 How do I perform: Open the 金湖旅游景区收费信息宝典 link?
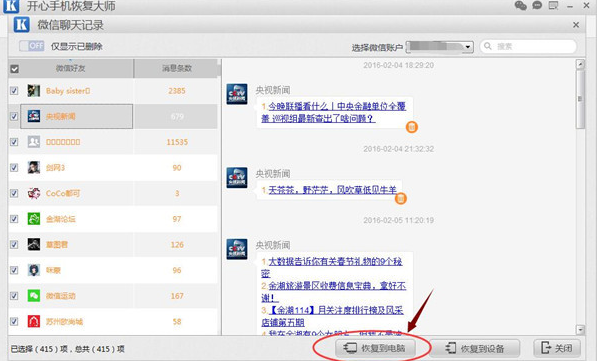tap(334, 291)
